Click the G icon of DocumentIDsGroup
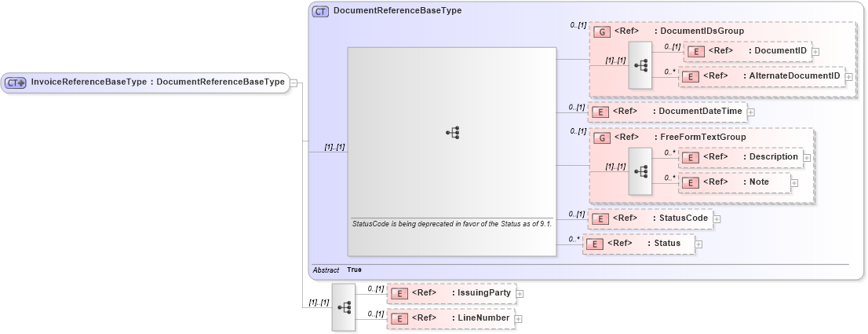Screen dimensions: 868x334 click(x=602, y=31)
